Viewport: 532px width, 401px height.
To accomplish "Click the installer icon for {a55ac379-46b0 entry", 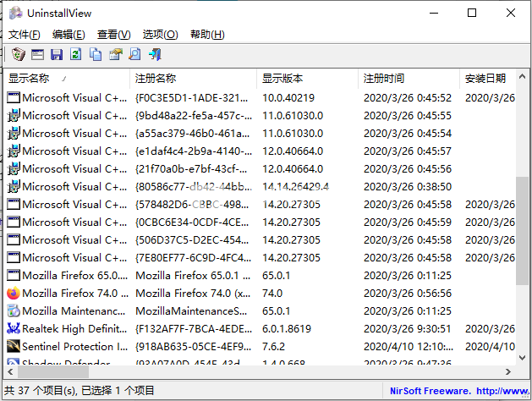I will pyautogui.click(x=14, y=133).
